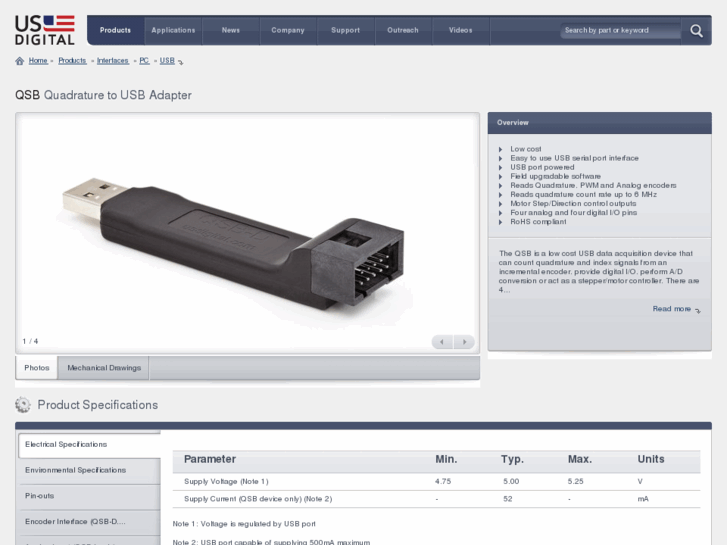
Task: Click the QSB Quadrature to USB Adapter title
Action: pos(103,95)
